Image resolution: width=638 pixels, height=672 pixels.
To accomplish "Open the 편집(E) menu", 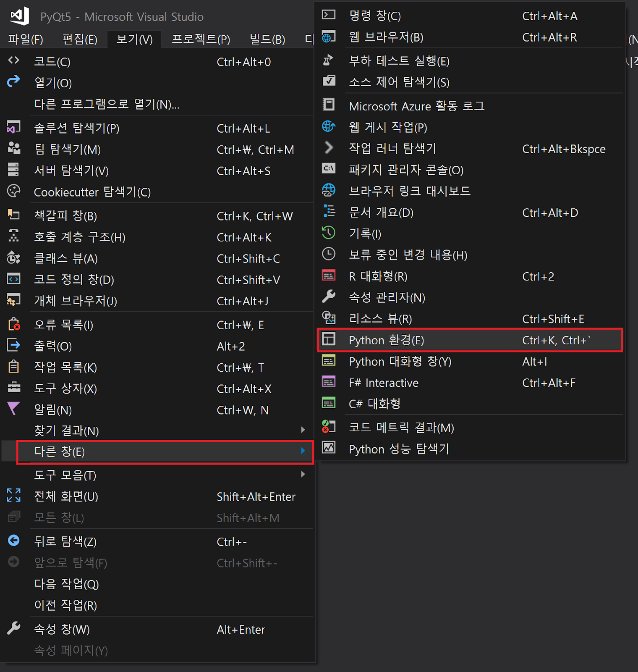I will click(x=80, y=39).
